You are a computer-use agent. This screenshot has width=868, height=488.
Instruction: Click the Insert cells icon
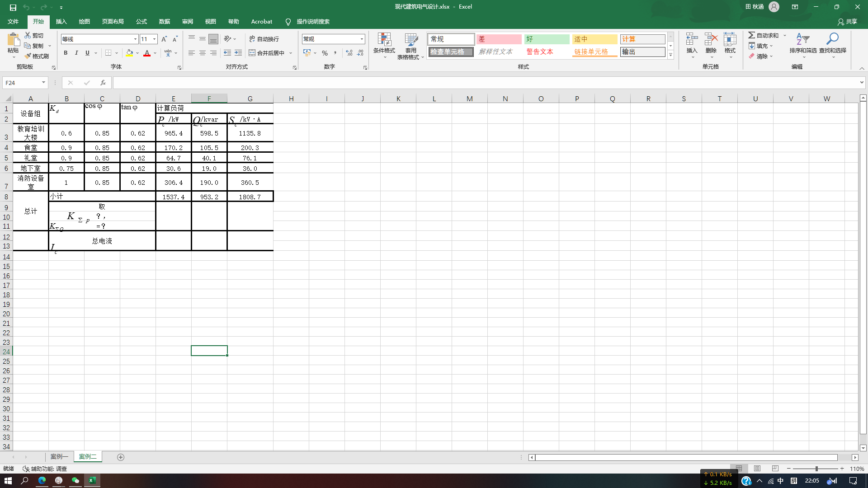pyautogui.click(x=692, y=39)
